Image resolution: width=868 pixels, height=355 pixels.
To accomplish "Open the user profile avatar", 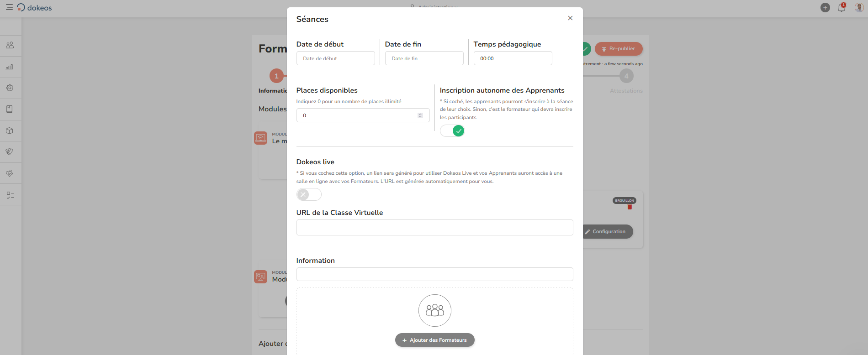I will coord(859,8).
